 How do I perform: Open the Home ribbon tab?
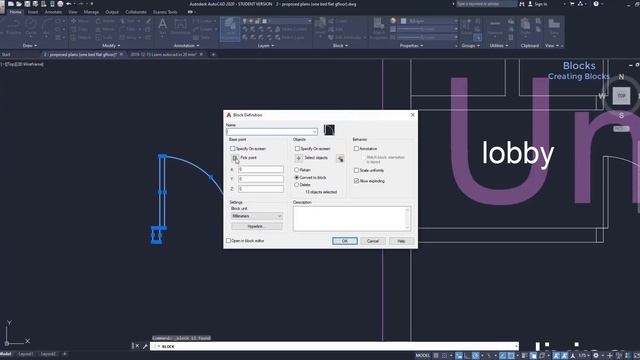coord(16,12)
